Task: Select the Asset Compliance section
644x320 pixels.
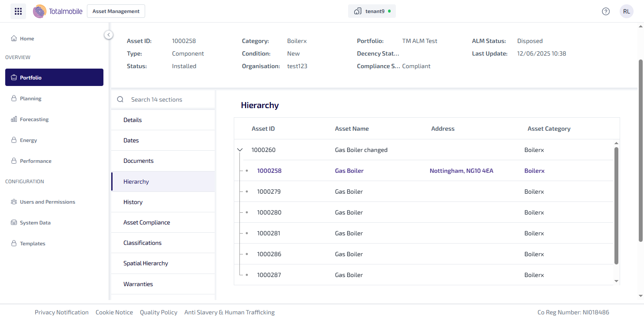Action: coord(146,222)
